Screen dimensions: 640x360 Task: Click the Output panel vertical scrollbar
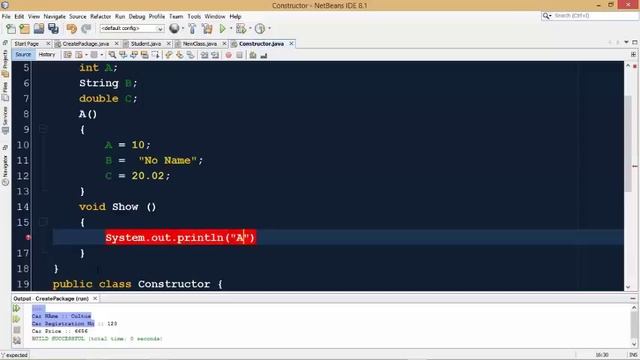coord(634,325)
